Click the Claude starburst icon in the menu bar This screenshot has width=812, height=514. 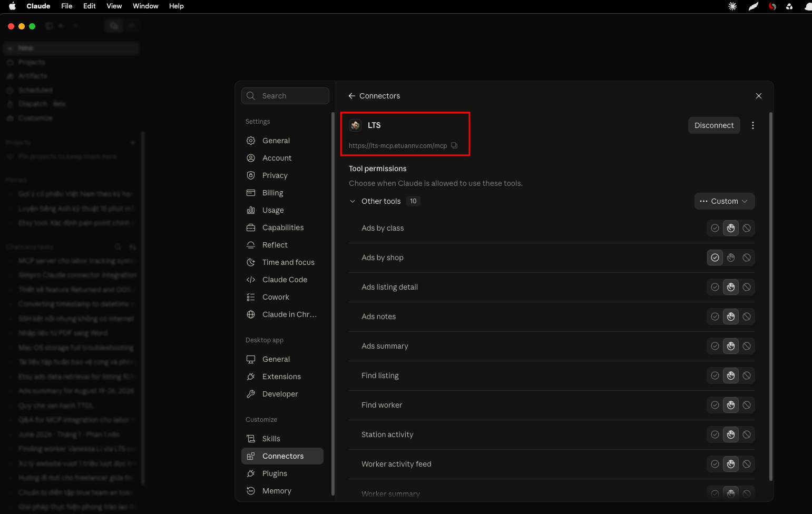pyautogui.click(x=732, y=6)
